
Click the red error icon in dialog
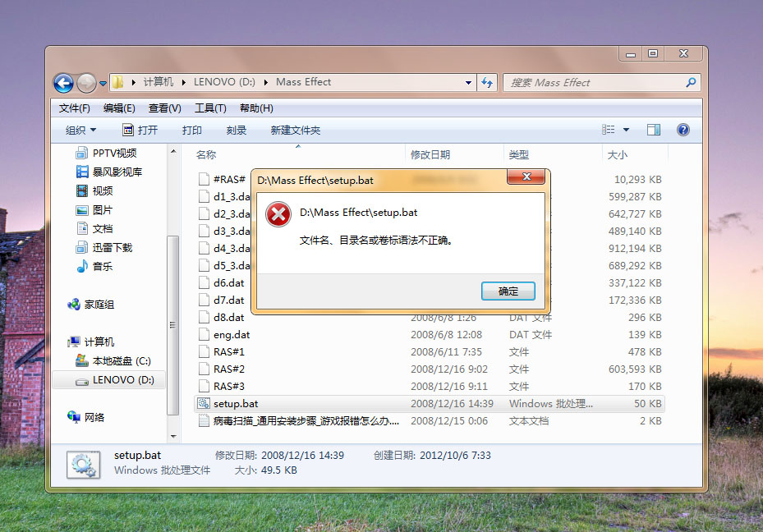click(x=278, y=214)
